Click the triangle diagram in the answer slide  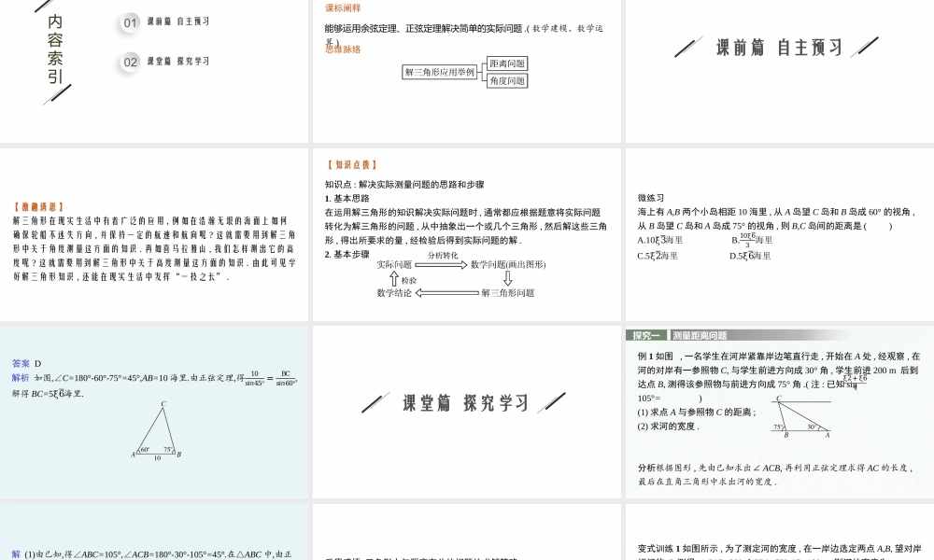(157, 429)
